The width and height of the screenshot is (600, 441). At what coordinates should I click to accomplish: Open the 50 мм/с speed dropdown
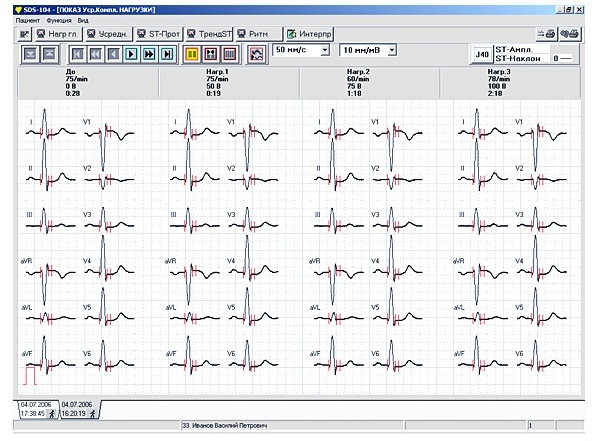click(x=325, y=50)
